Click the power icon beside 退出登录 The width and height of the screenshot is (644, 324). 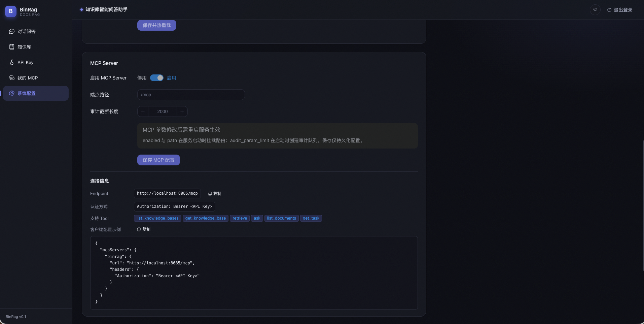[x=609, y=10]
